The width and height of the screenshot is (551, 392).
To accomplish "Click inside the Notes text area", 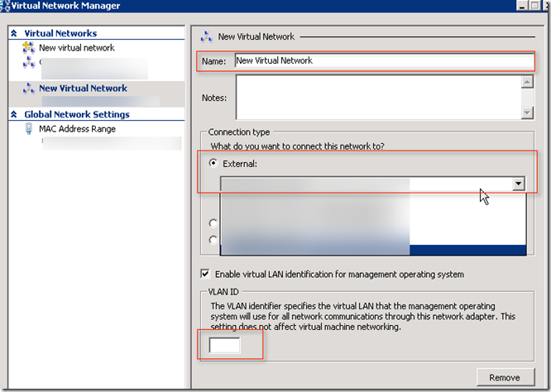I will click(376, 98).
